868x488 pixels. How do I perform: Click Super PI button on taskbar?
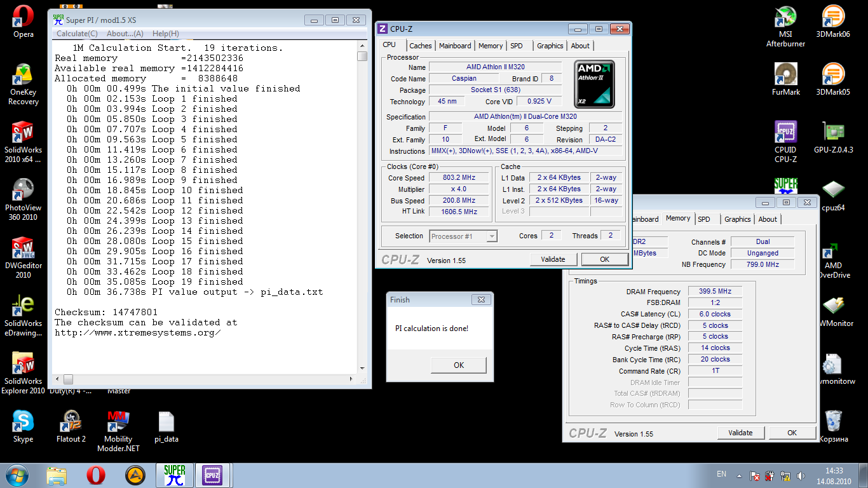pos(175,475)
